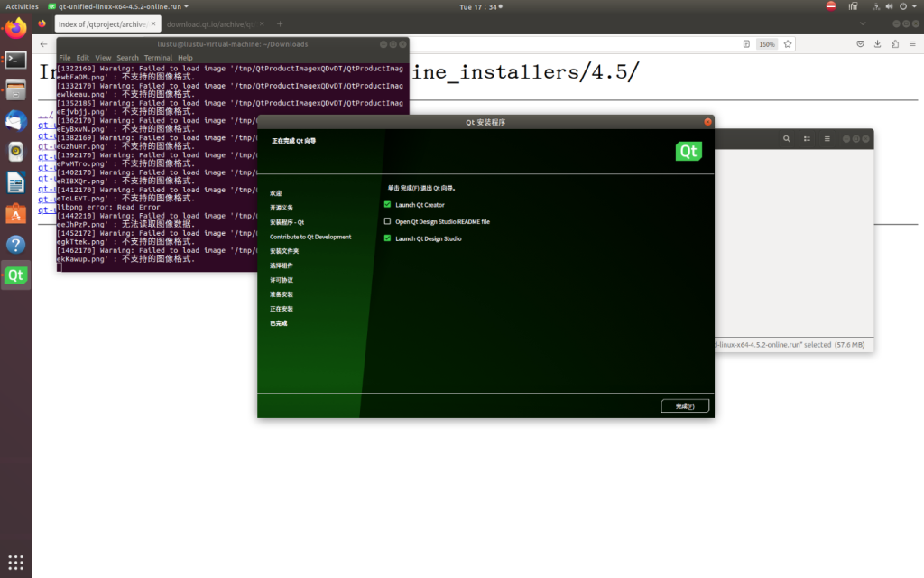Open the qt-unified app menu in top bar

point(116,6)
